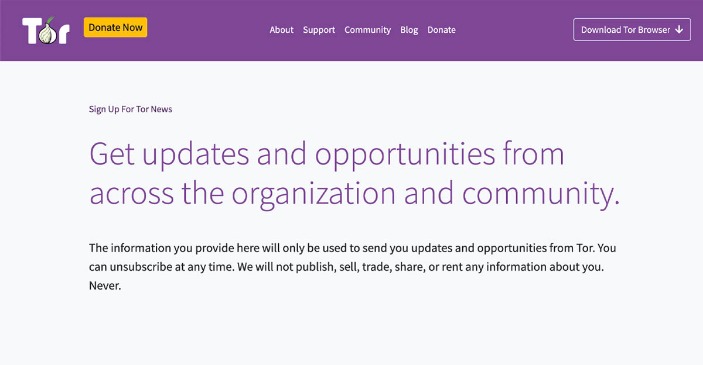Go to the Support section
The image size is (703, 365).
coord(319,30)
